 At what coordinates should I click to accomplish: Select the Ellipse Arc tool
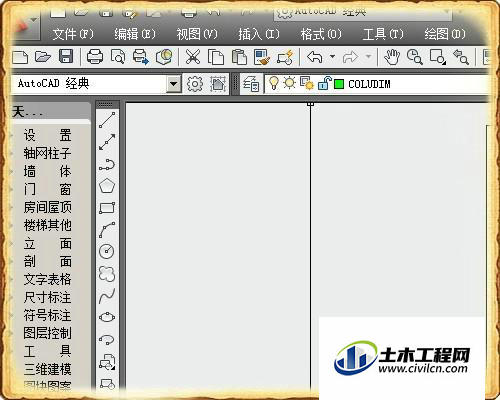click(107, 340)
